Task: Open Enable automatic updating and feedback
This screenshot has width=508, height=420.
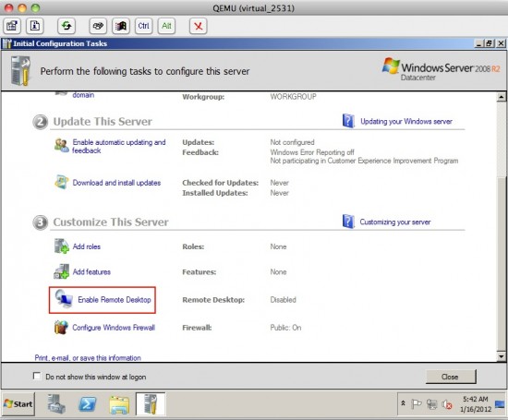Action: tap(119, 146)
